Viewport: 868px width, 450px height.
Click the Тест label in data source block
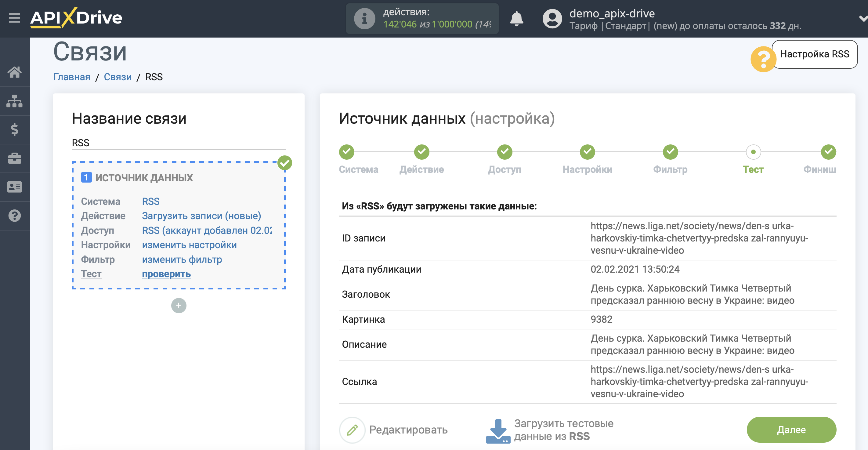point(91,274)
